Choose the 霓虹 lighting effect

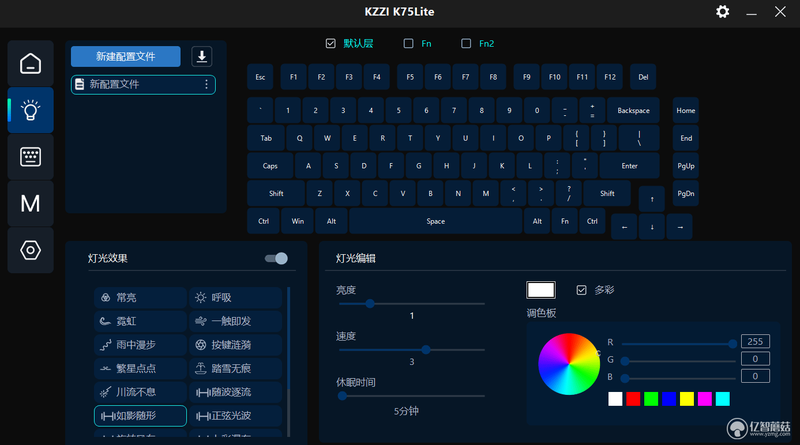coord(140,321)
